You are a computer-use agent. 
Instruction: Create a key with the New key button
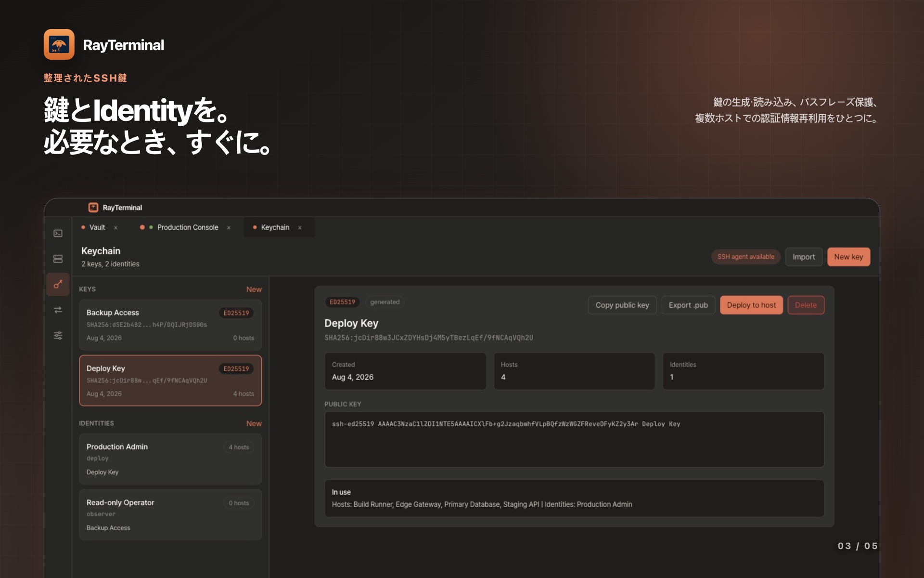point(848,257)
